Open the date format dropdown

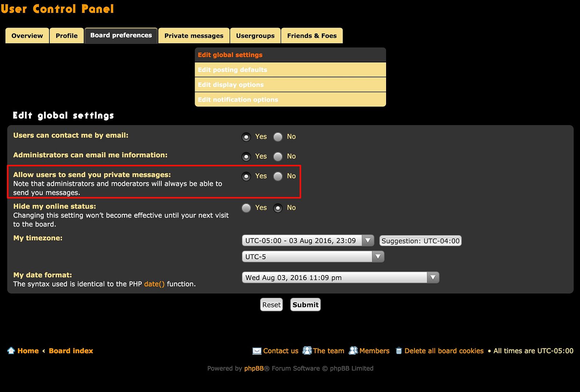(340, 278)
